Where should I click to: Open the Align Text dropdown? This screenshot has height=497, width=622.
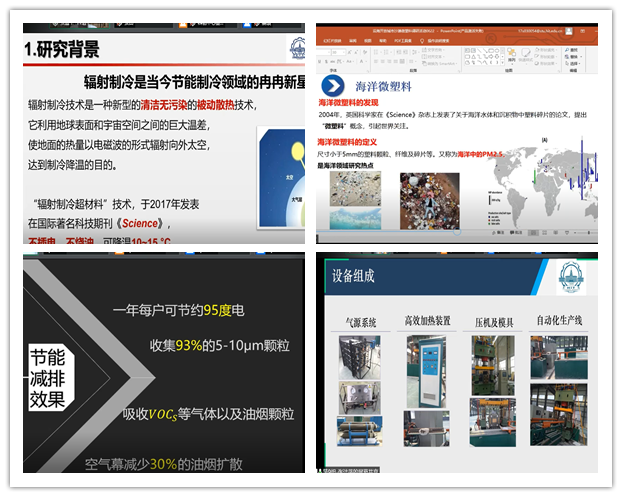tap(433, 56)
